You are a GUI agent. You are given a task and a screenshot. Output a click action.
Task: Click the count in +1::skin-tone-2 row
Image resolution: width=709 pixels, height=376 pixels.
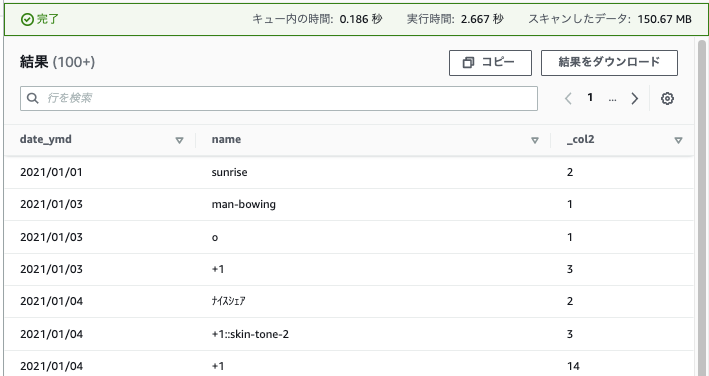click(x=570, y=334)
